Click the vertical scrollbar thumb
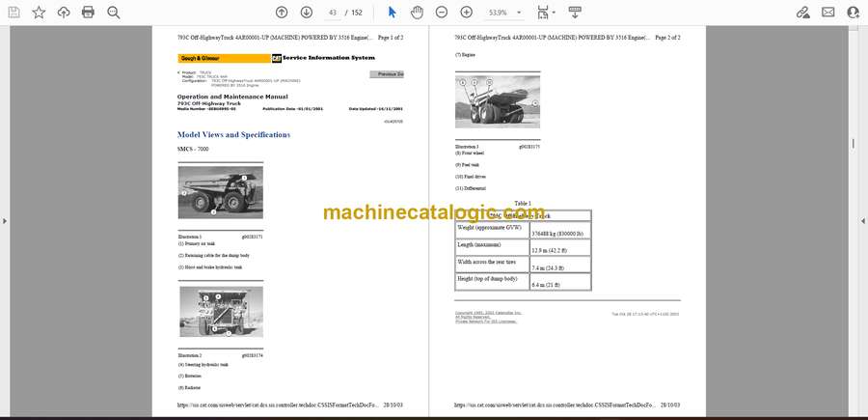 (x=853, y=144)
